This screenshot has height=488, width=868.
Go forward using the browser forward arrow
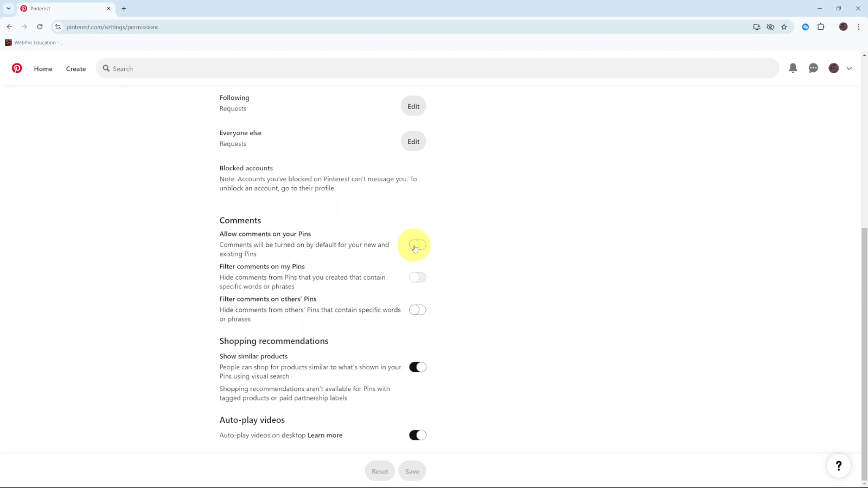(x=24, y=27)
